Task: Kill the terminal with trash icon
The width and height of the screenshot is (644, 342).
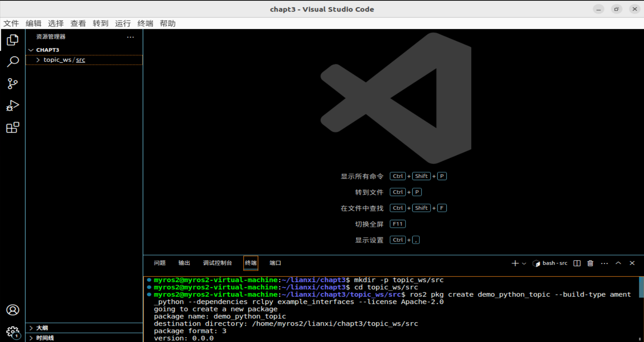Action: point(590,263)
